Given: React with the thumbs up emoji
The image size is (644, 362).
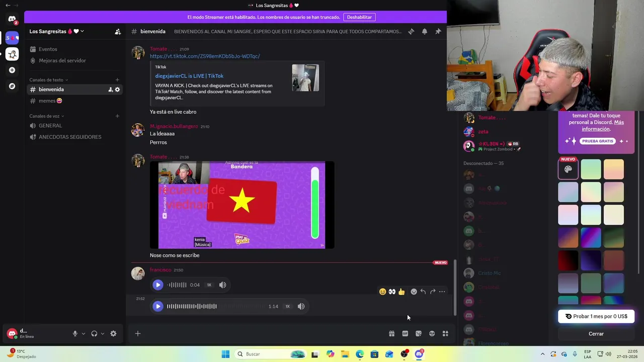Looking at the screenshot, I should 401,292.
